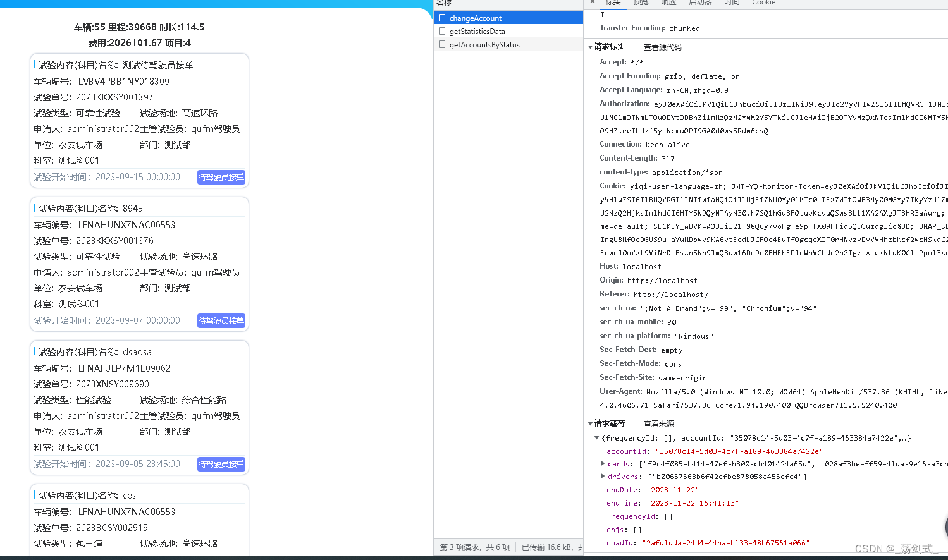The image size is (948, 560).
Task: Click the Authorization header label
Action: coord(624,104)
